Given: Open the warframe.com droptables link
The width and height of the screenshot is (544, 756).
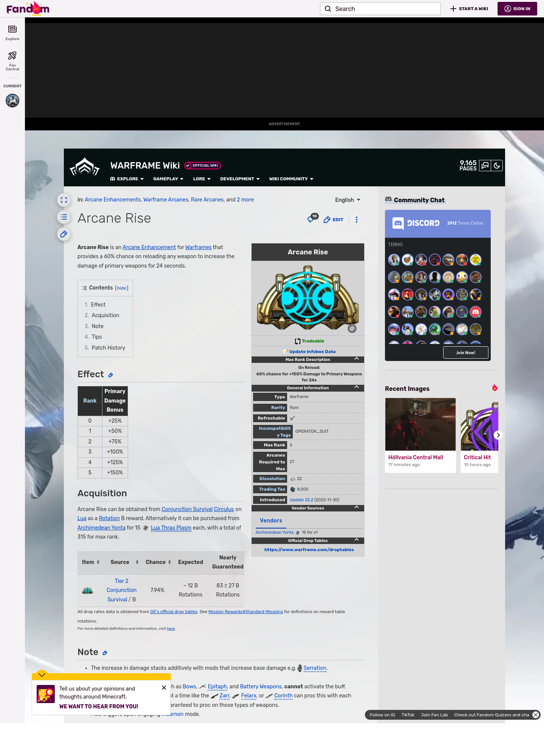Looking at the screenshot, I should [x=309, y=550].
